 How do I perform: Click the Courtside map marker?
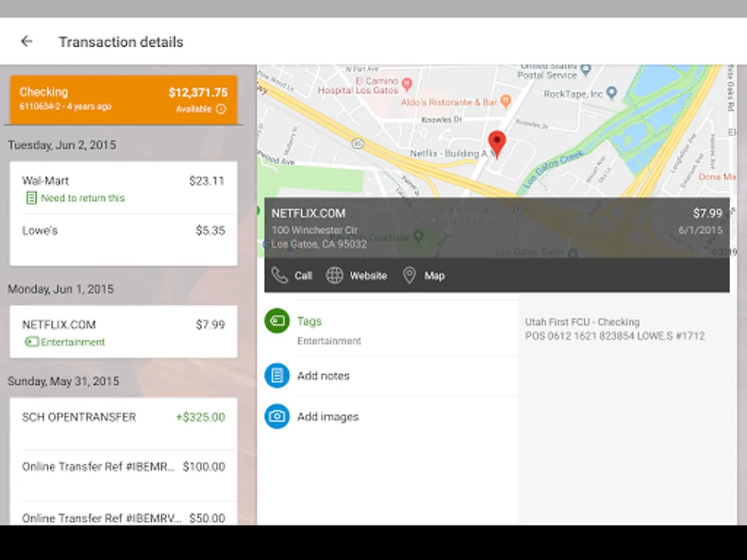tap(419, 236)
